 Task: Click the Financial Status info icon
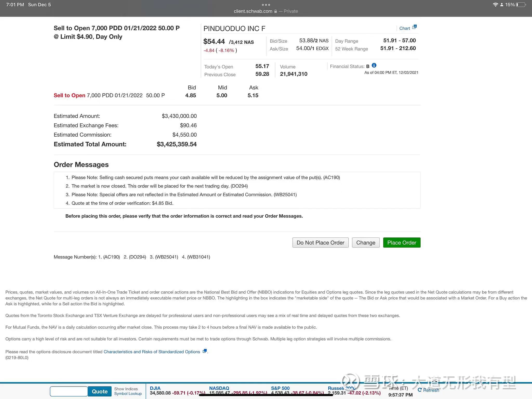(x=374, y=65)
